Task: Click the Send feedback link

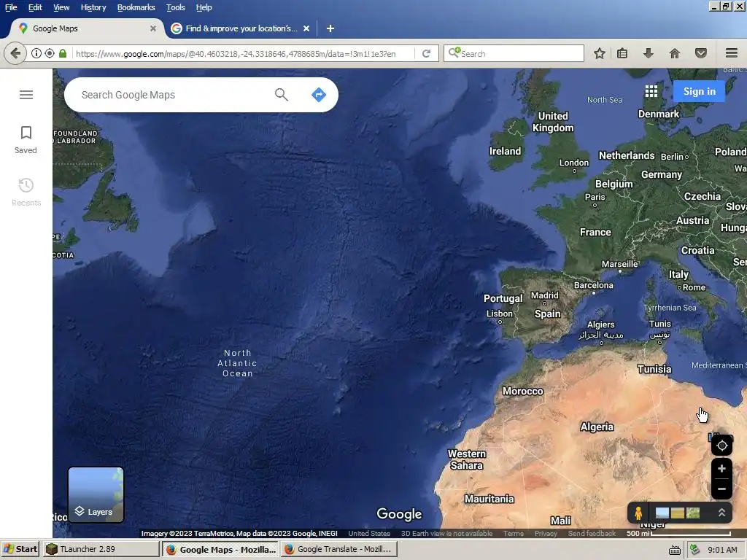Action: (592, 533)
